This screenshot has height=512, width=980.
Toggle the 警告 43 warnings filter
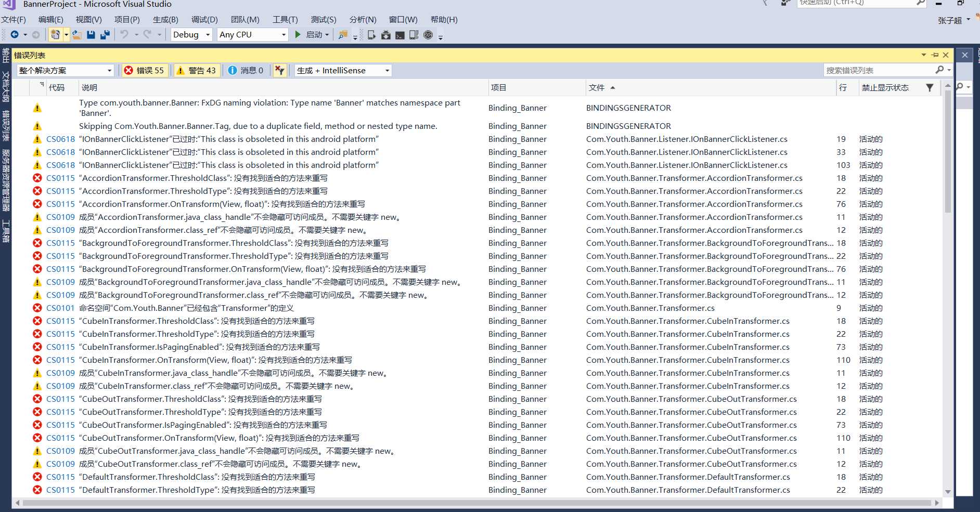click(197, 71)
